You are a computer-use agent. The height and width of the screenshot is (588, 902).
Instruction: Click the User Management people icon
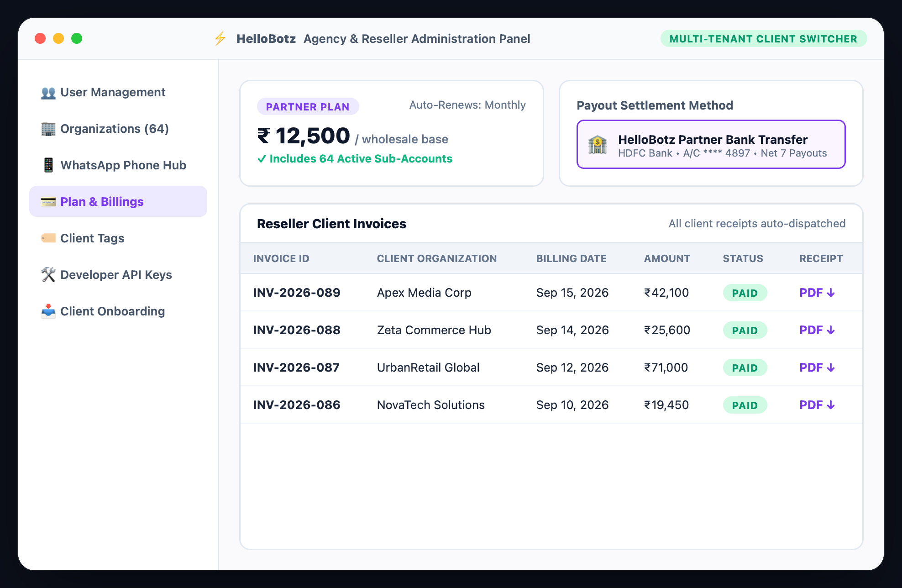[48, 93]
